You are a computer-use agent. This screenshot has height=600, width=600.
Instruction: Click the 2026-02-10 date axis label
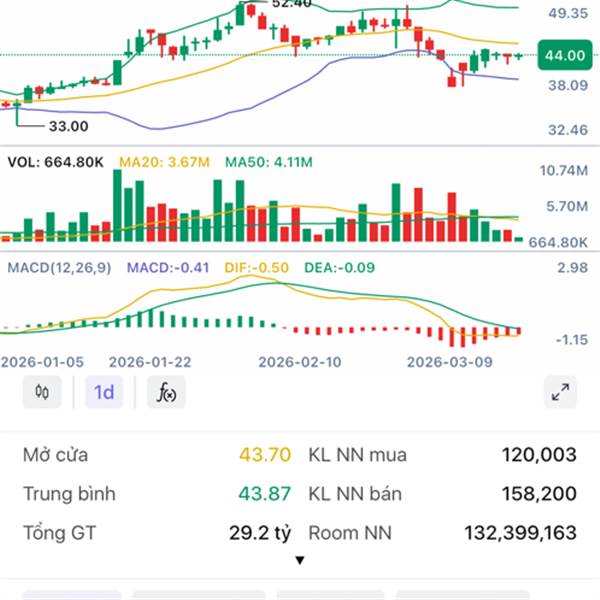(x=300, y=362)
